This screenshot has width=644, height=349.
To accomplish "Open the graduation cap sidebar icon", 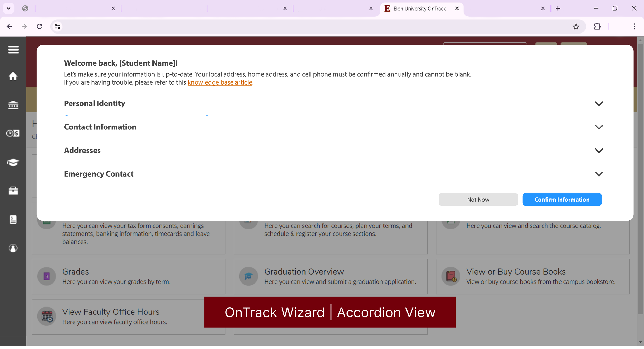I will (x=13, y=162).
